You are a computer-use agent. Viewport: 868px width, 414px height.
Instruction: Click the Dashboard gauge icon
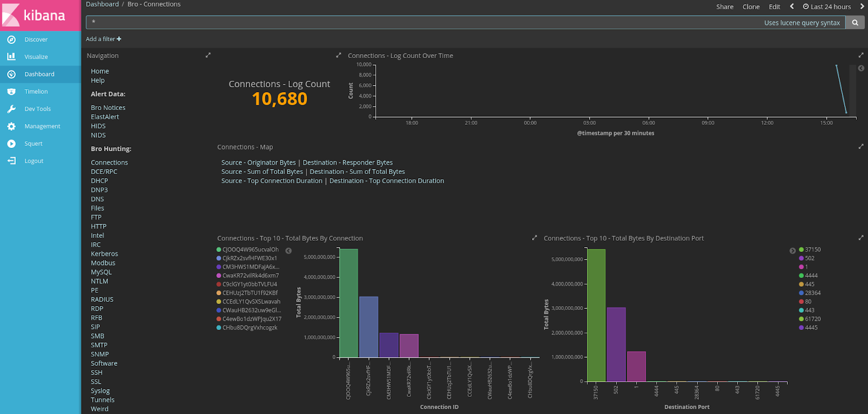click(x=11, y=74)
